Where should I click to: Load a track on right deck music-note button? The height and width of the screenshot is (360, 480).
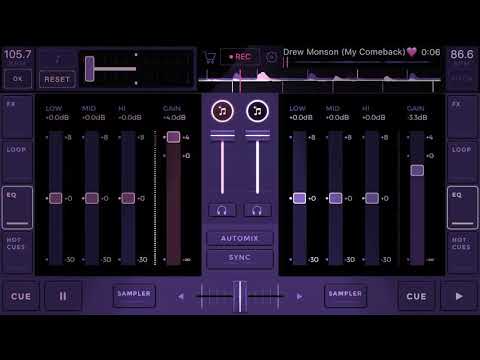257,111
